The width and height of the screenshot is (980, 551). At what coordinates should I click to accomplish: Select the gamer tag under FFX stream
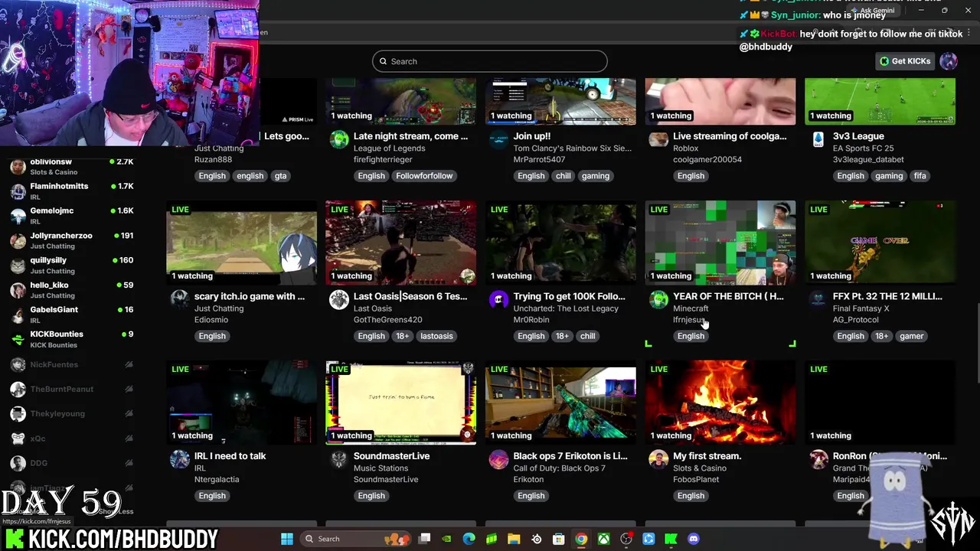(x=911, y=336)
